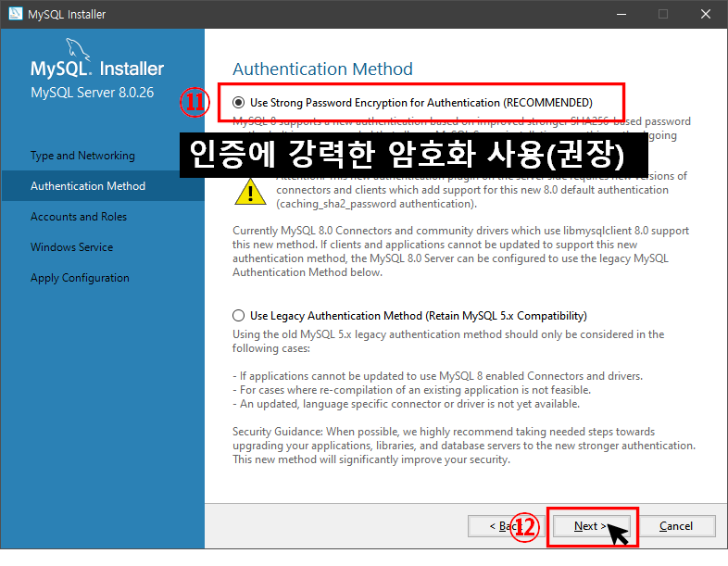This screenshot has width=728, height=566.
Task: Open Type and Networking step in sidebar
Action: [82, 156]
